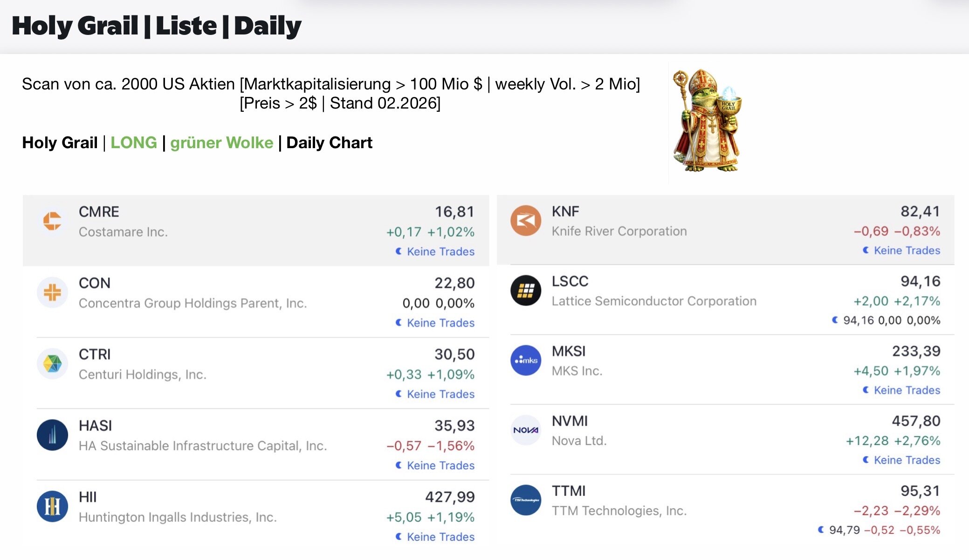Click the TTM Technologies logo icon
This screenshot has width=969, height=560.
coord(526,500)
